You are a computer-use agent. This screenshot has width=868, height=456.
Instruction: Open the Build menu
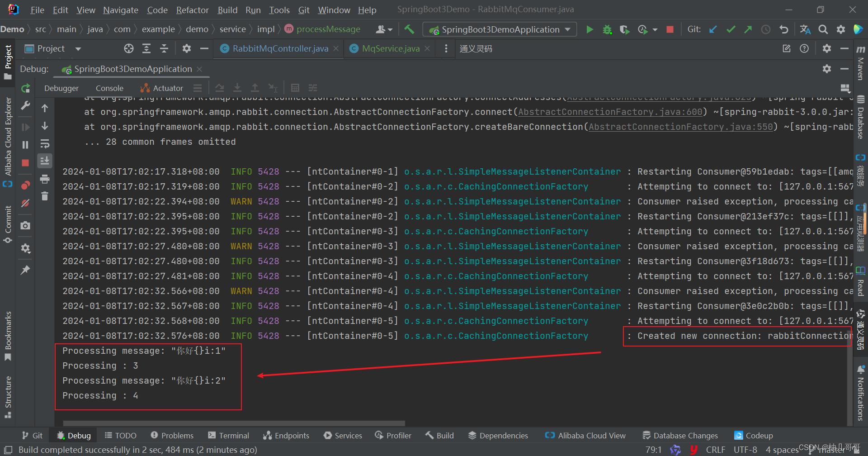coord(227,10)
